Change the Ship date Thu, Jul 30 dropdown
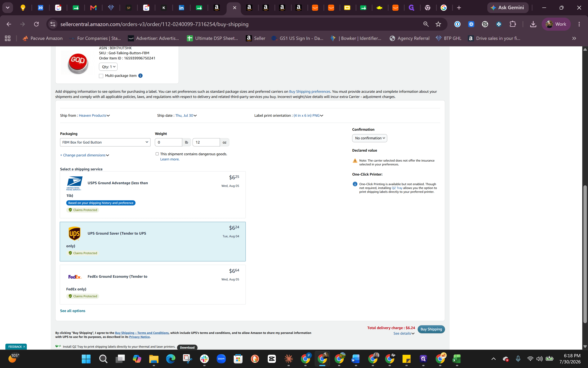Image resolution: width=588 pixels, height=368 pixels. [186, 115]
